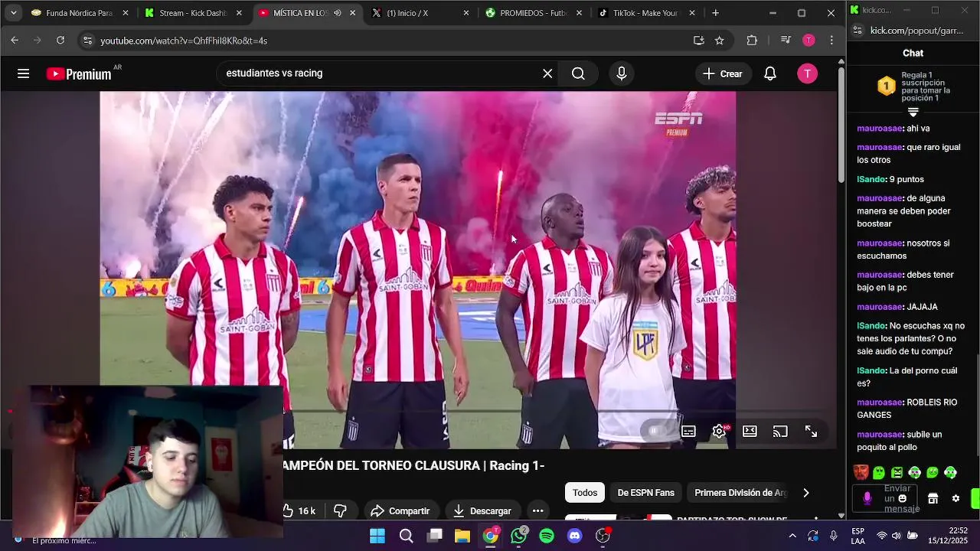The image size is (980, 551).
Task: Open Chrome extensions puzzle icon
Action: 752,40
